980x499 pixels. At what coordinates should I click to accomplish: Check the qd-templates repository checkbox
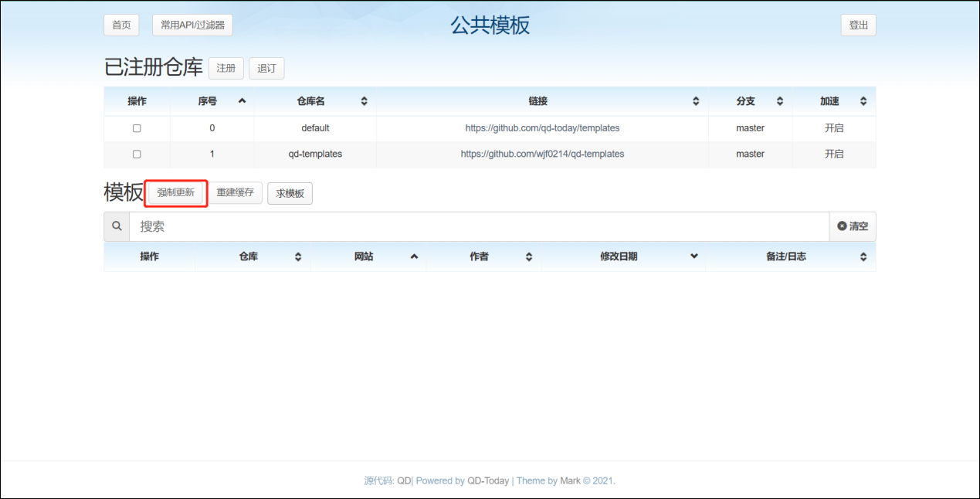pyautogui.click(x=137, y=154)
